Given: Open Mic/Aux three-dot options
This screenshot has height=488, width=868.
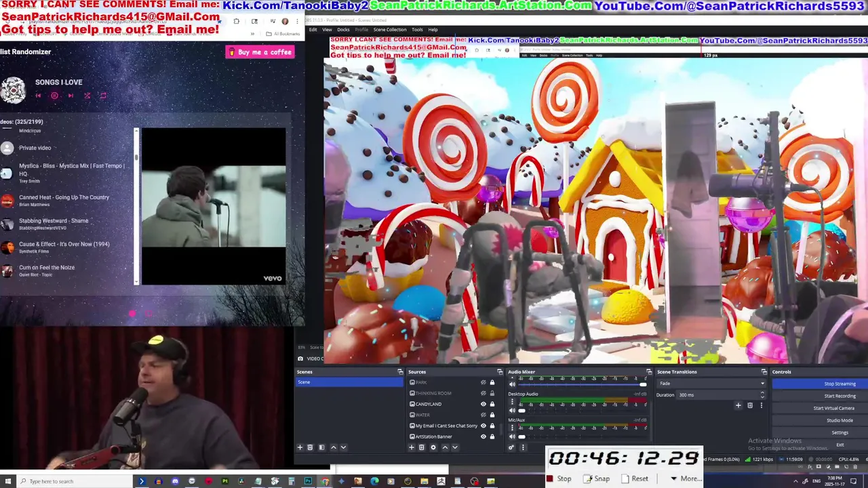Looking at the screenshot, I should [x=511, y=429].
